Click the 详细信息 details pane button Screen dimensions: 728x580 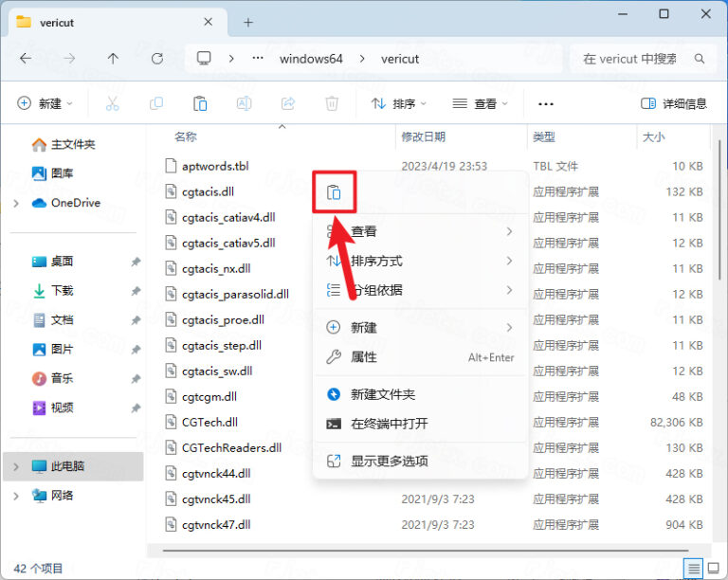coord(674,103)
